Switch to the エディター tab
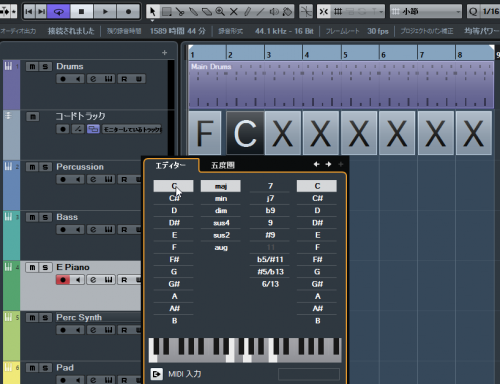This screenshot has height=384, width=500. point(170,165)
